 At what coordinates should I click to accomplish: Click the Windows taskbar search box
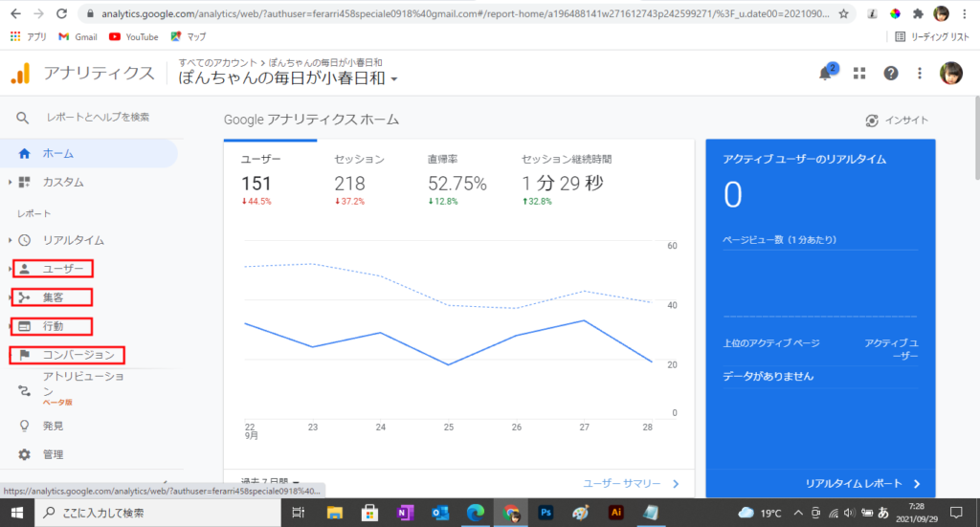158,513
